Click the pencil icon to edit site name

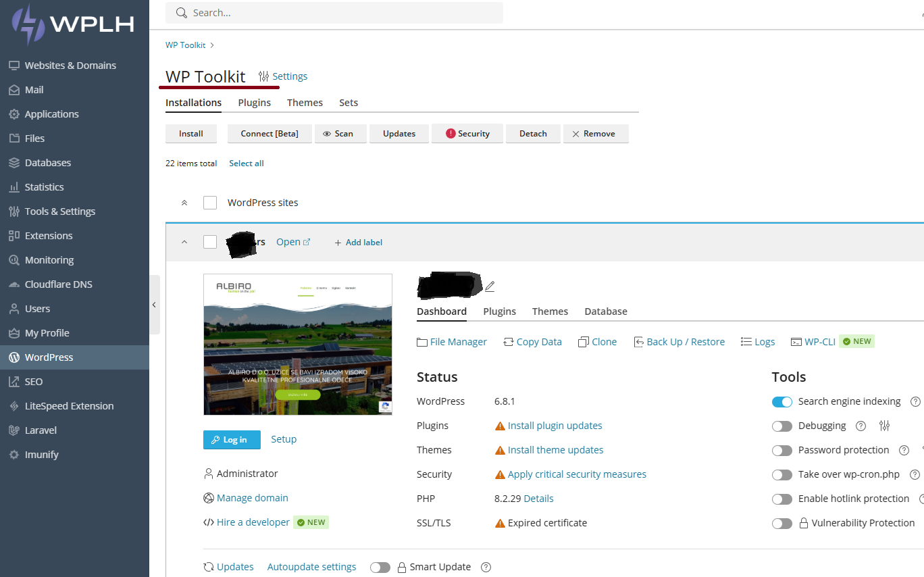point(490,286)
